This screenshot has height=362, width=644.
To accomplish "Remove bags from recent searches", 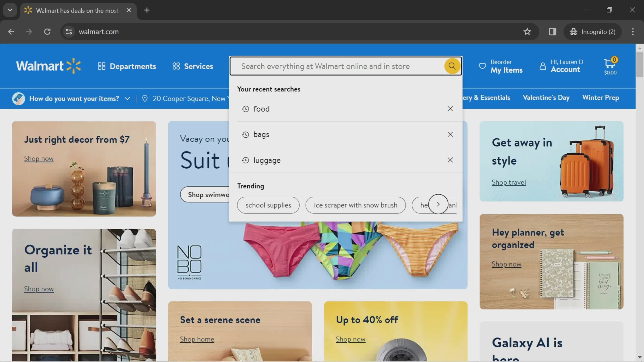I will click(450, 134).
